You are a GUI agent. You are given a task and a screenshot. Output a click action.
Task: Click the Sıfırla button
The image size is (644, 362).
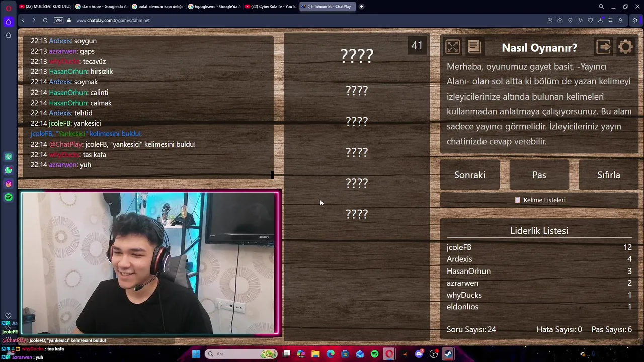point(609,175)
